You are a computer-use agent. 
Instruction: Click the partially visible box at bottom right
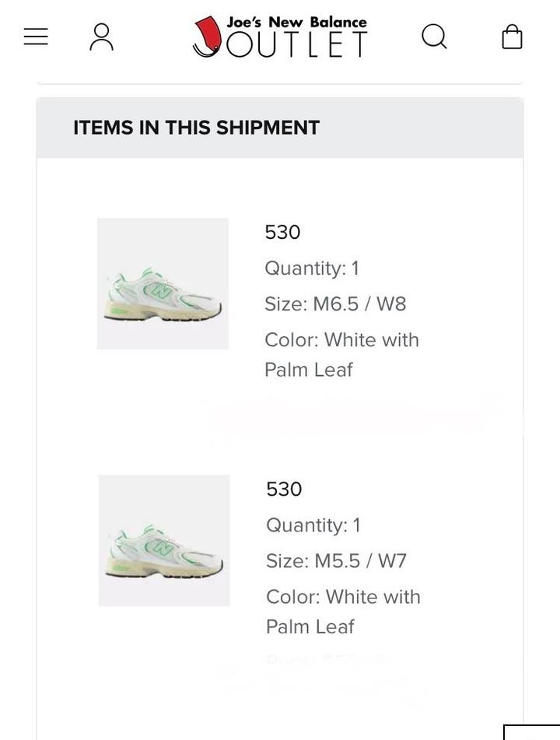point(531,732)
